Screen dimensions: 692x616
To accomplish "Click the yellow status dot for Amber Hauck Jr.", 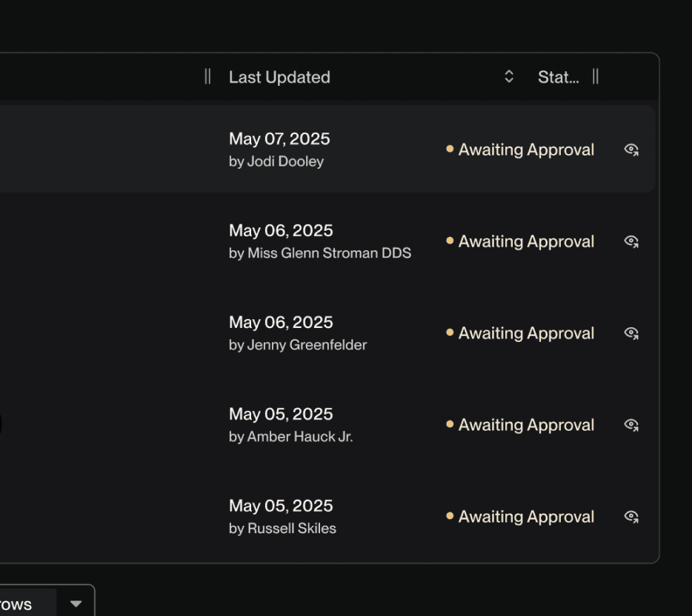I will click(x=450, y=424).
